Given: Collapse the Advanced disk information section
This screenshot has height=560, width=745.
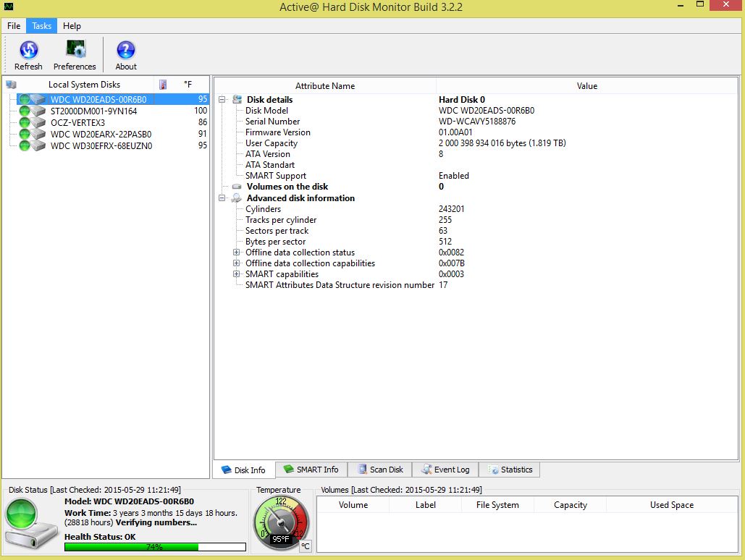Looking at the screenshot, I should coord(222,198).
